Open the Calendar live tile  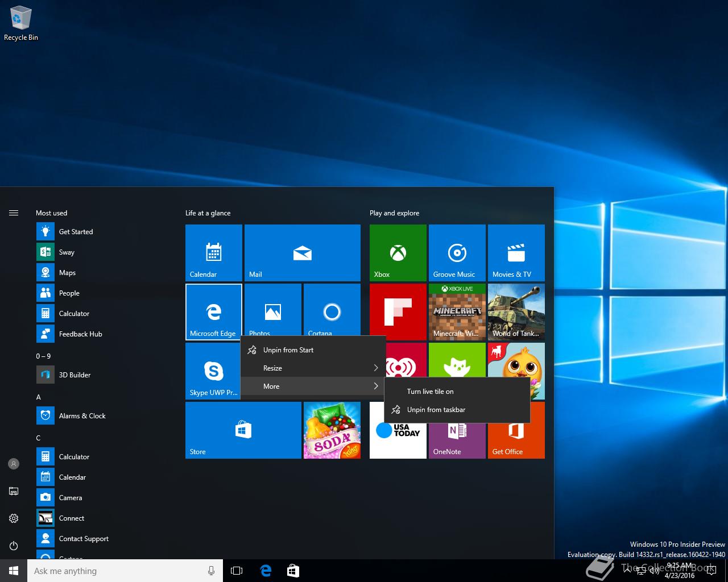click(x=213, y=252)
